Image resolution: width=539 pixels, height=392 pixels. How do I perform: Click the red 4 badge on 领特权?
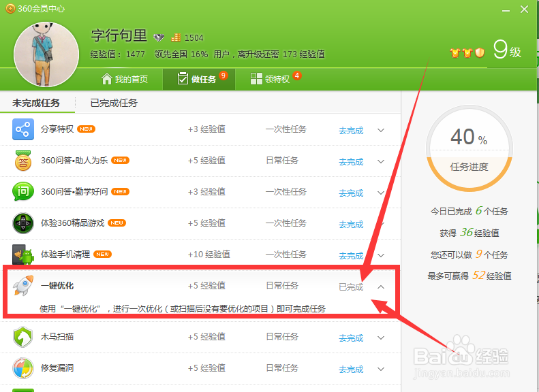pyautogui.click(x=297, y=76)
